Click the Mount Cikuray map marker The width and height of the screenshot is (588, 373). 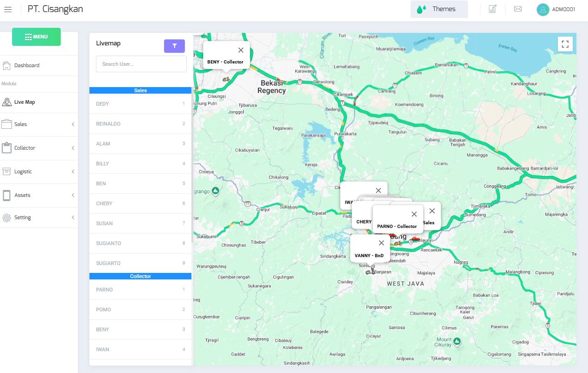457,341
